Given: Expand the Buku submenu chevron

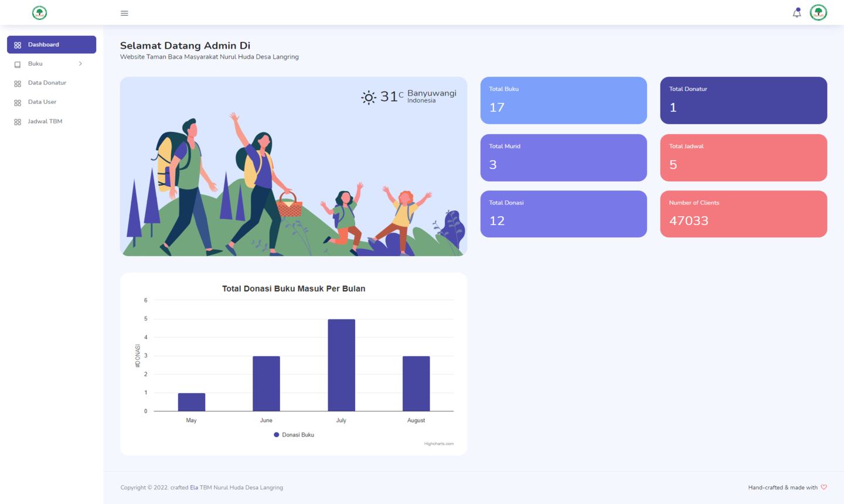Looking at the screenshot, I should click(x=80, y=64).
